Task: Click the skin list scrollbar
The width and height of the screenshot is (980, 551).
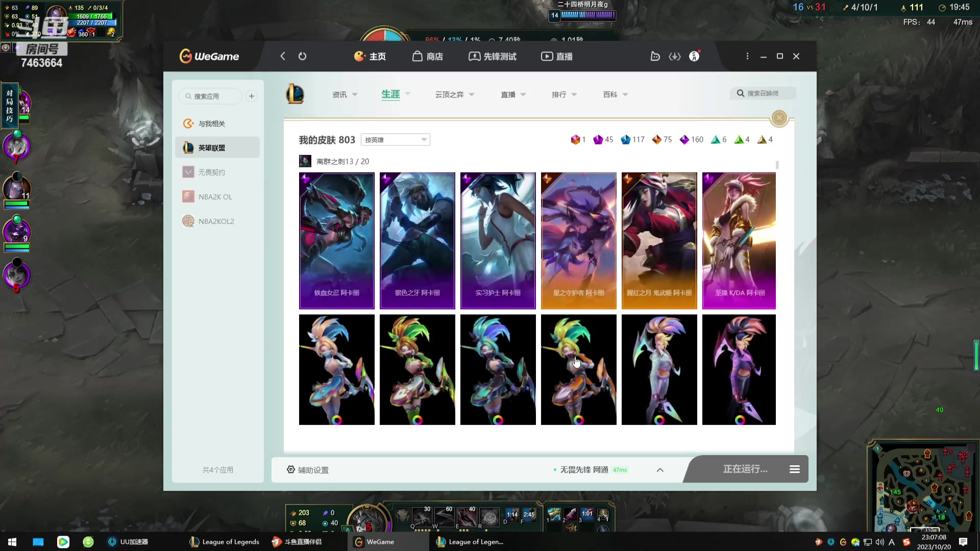Action: coord(777,165)
